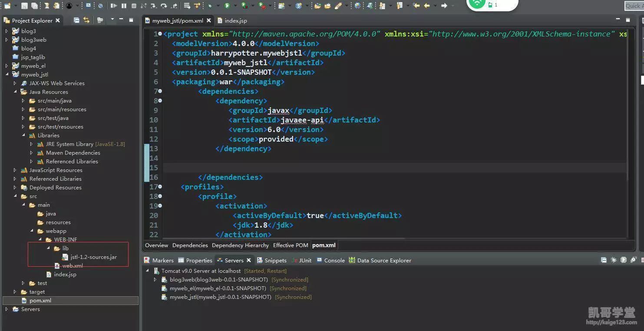This screenshot has height=331, width=644.
Task: Click the Open Type folder icon
Action: pyautogui.click(x=317, y=6)
